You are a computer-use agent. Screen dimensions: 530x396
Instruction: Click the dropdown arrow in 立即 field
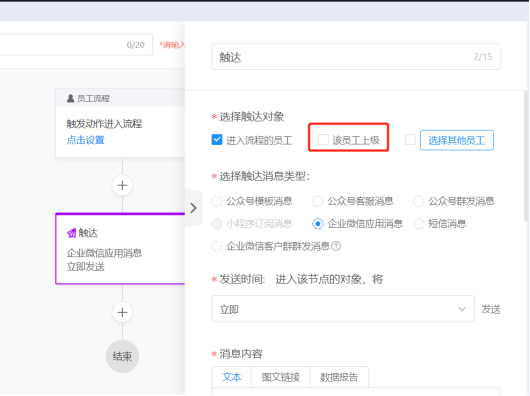[462, 309]
